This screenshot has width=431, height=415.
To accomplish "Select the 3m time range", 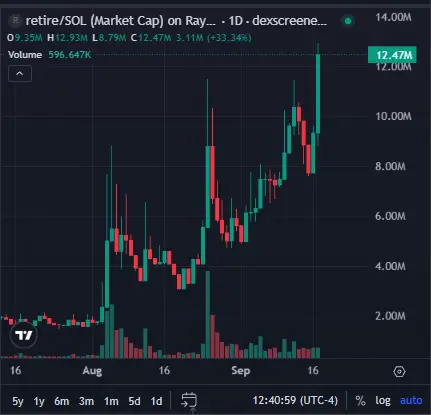I will (86, 401).
